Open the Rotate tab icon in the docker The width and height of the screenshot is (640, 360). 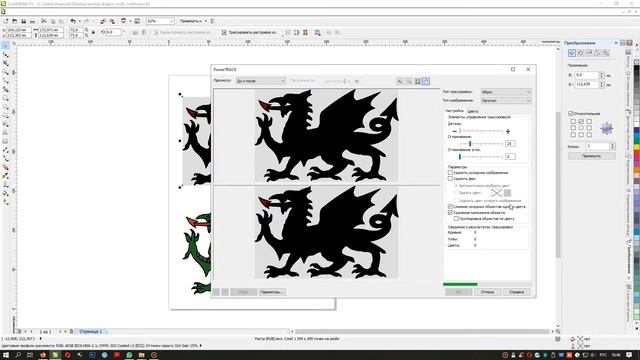[580, 53]
